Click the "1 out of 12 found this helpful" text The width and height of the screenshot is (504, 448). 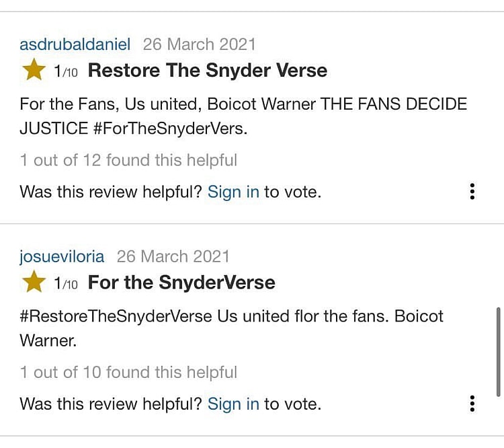[128, 160]
